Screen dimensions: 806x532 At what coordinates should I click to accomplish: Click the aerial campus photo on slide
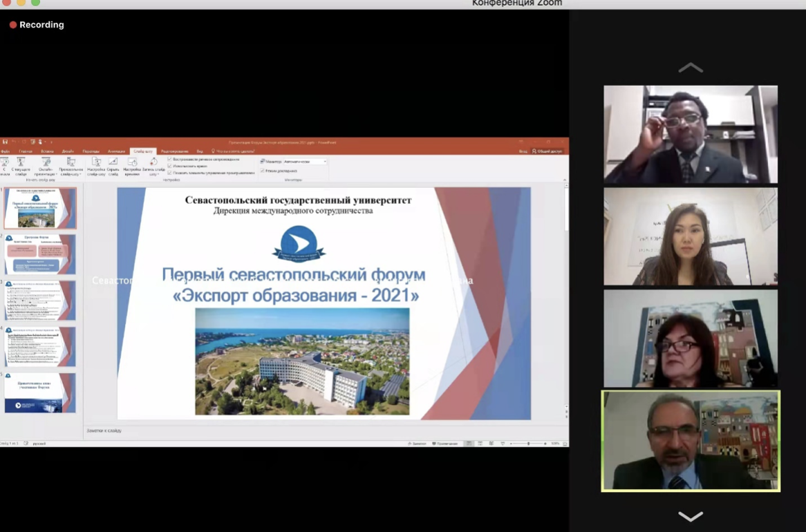click(x=302, y=361)
